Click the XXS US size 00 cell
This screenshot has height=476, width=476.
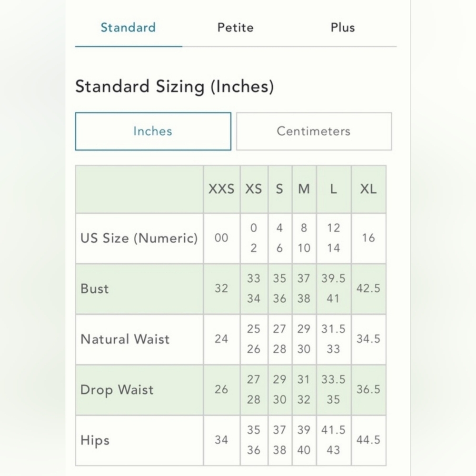point(222,238)
